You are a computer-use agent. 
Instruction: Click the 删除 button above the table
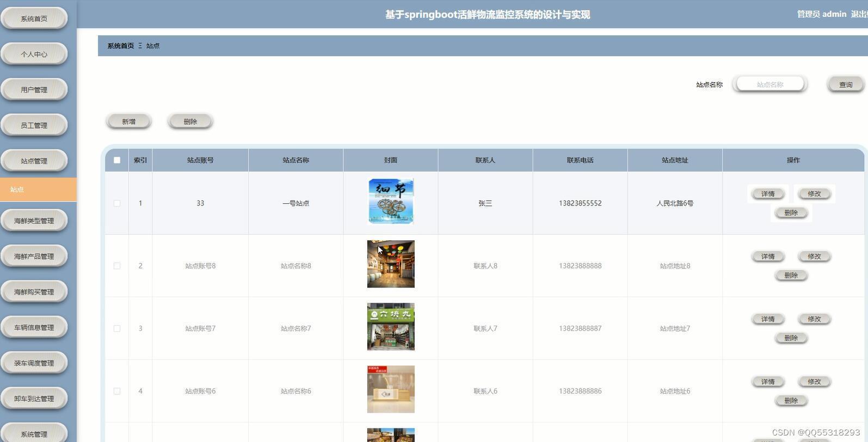190,121
